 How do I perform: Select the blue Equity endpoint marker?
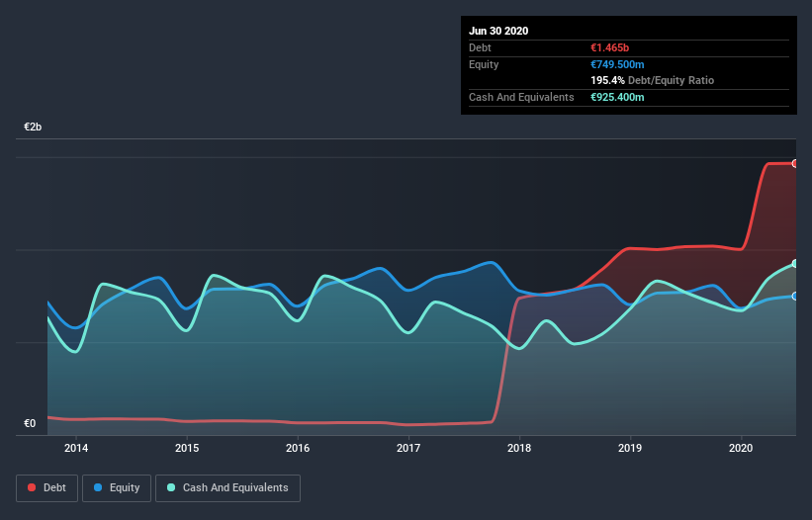(795, 296)
